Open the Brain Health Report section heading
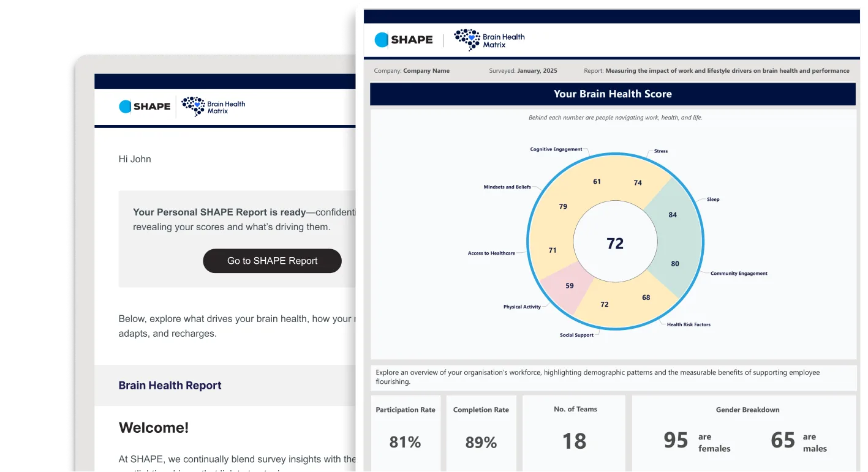This screenshot has height=472, width=868. point(170,386)
